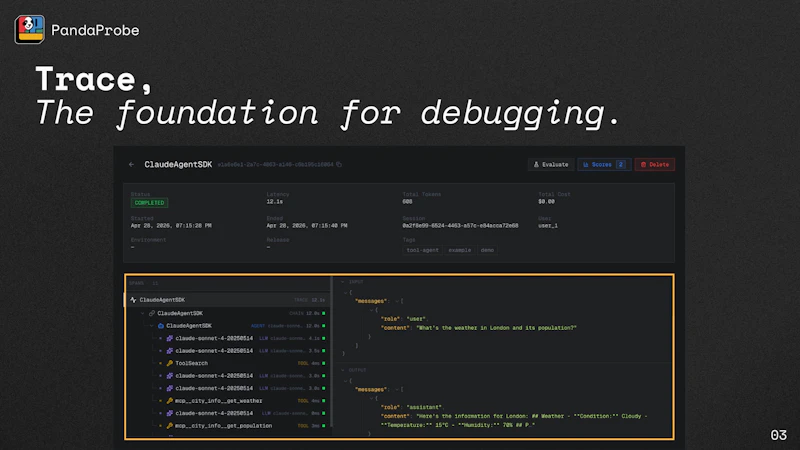Click the assistant output content text
Image resolution: width=800 pixels, height=450 pixels.
514,420
